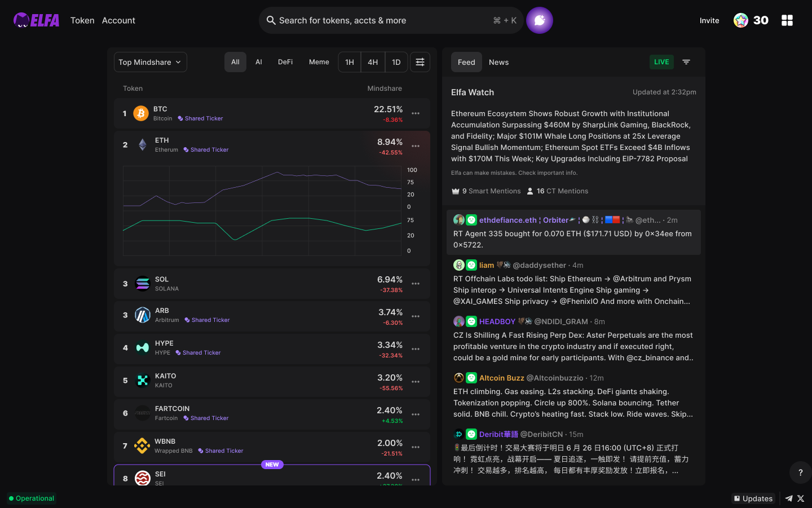Open the Deribit @DeribitCN post
The width and height of the screenshot is (812, 508).
pyautogui.click(x=573, y=452)
